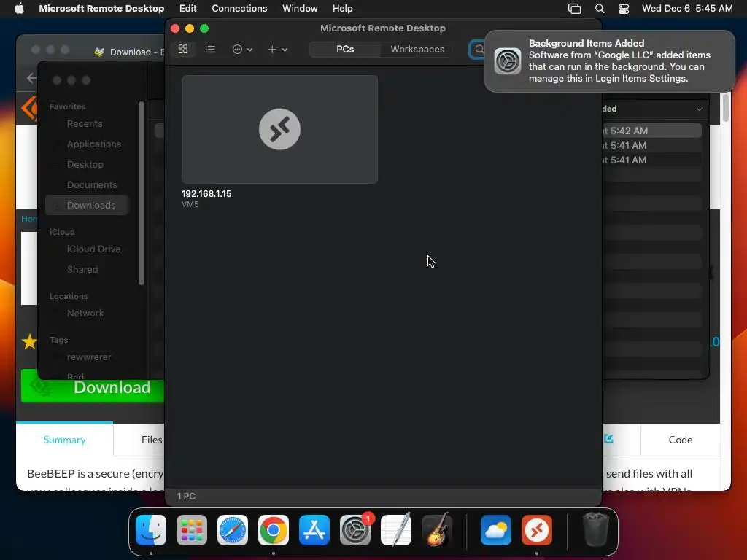747x560 pixels.
Task: Open the Help menu
Action: tap(343, 8)
